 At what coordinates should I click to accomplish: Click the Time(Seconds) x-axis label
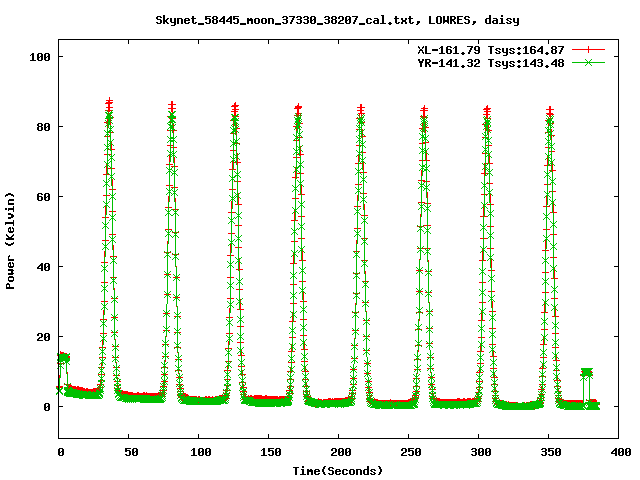point(338,471)
